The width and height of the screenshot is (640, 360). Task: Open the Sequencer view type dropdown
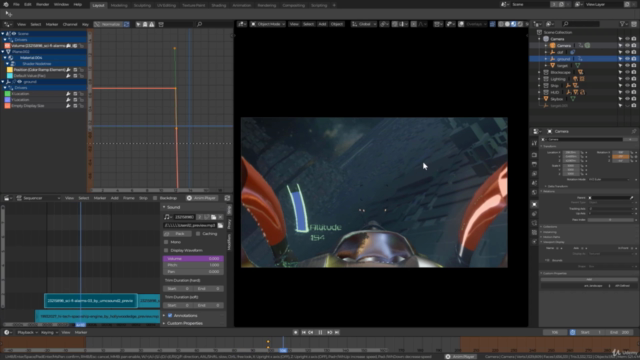coord(39,198)
